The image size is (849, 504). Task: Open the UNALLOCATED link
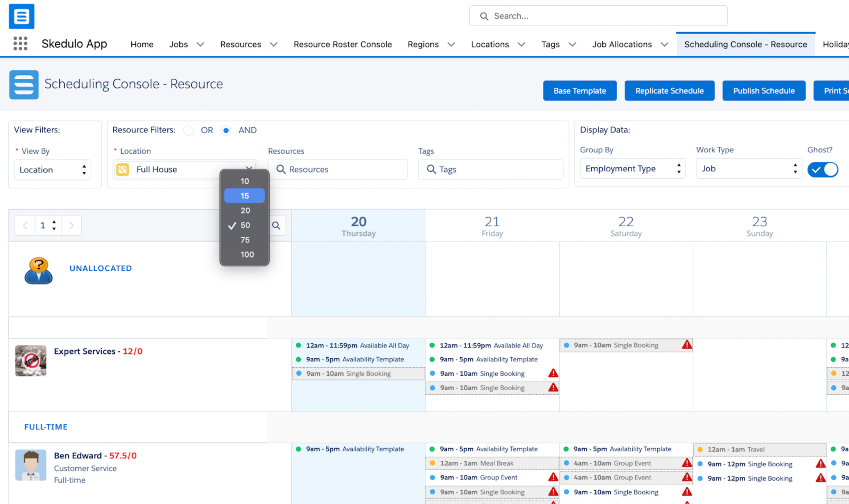pos(101,268)
